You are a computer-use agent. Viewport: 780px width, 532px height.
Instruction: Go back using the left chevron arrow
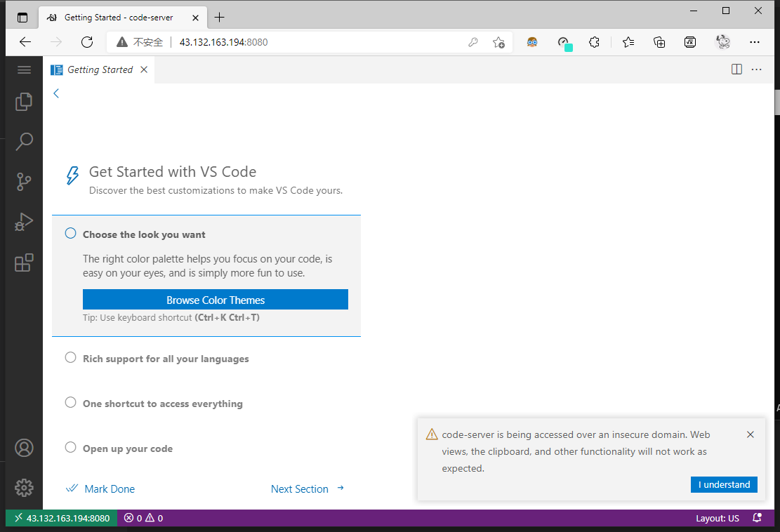click(x=56, y=93)
